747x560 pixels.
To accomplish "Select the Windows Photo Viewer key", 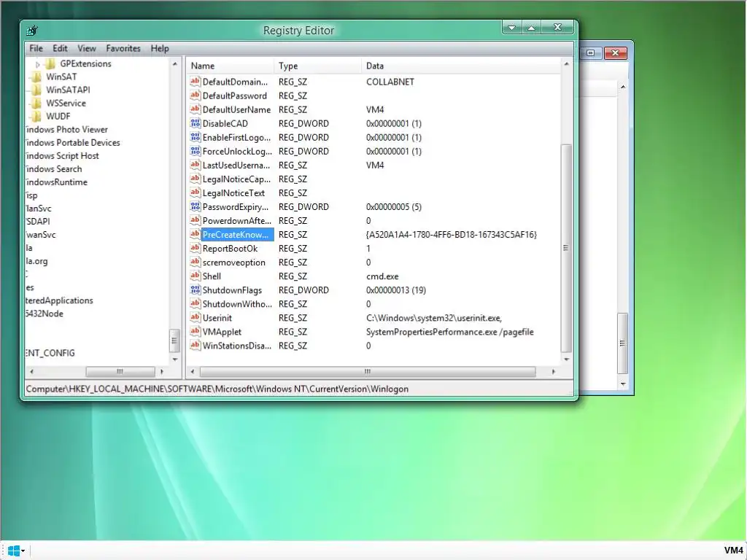I will point(66,130).
